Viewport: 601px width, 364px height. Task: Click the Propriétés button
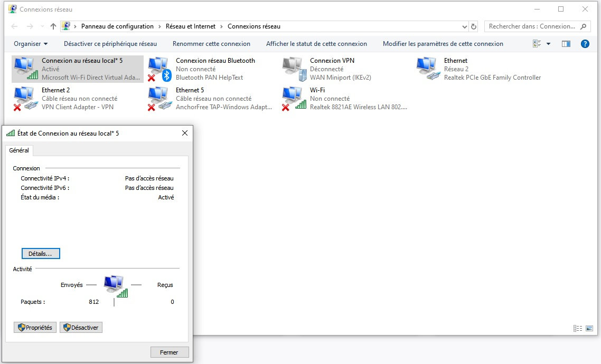pos(35,327)
